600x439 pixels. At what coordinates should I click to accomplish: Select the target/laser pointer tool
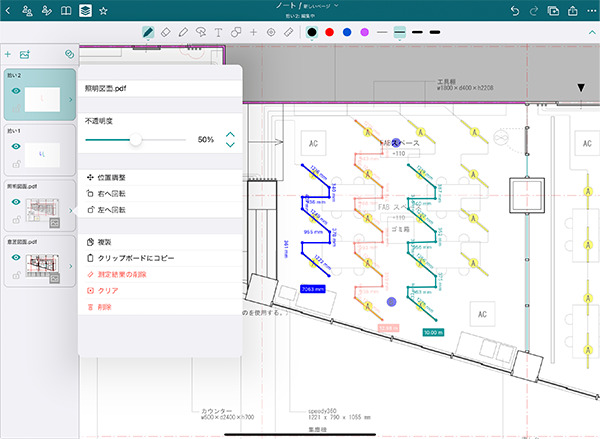point(271,33)
